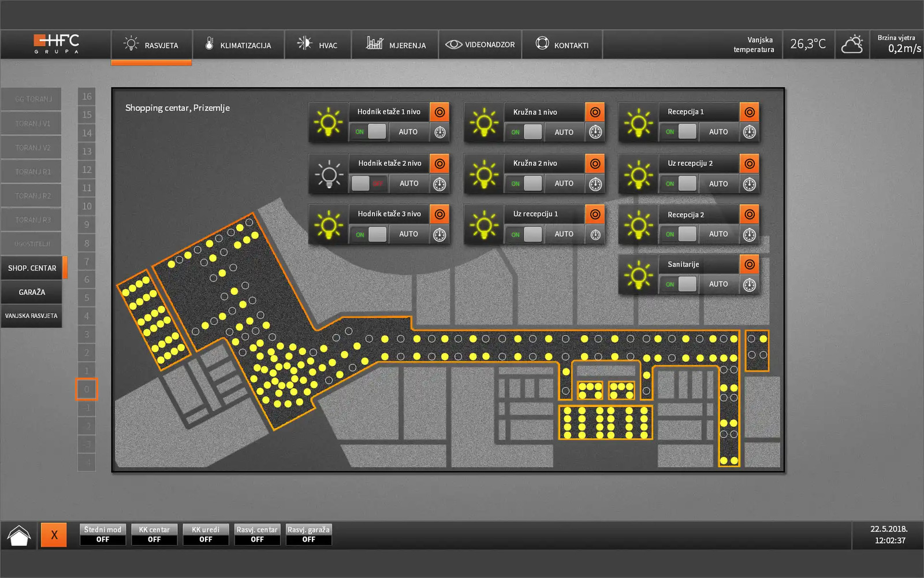Click the orange target icon for Uz recepciju 2
This screenshot has height=578, width=924.
(x=749, y=164)
